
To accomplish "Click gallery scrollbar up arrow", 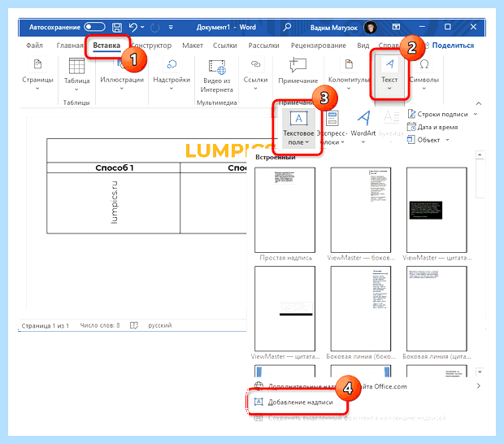I will pyautogui.click(x=480, y=155).
